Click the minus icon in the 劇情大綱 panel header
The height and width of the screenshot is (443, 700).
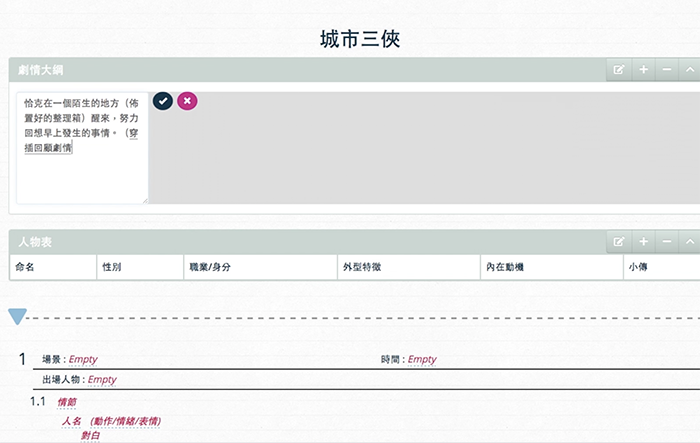point(667,70)
